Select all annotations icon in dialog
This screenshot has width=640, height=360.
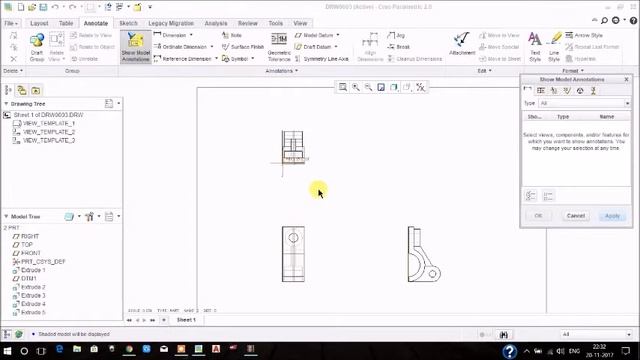531,196
